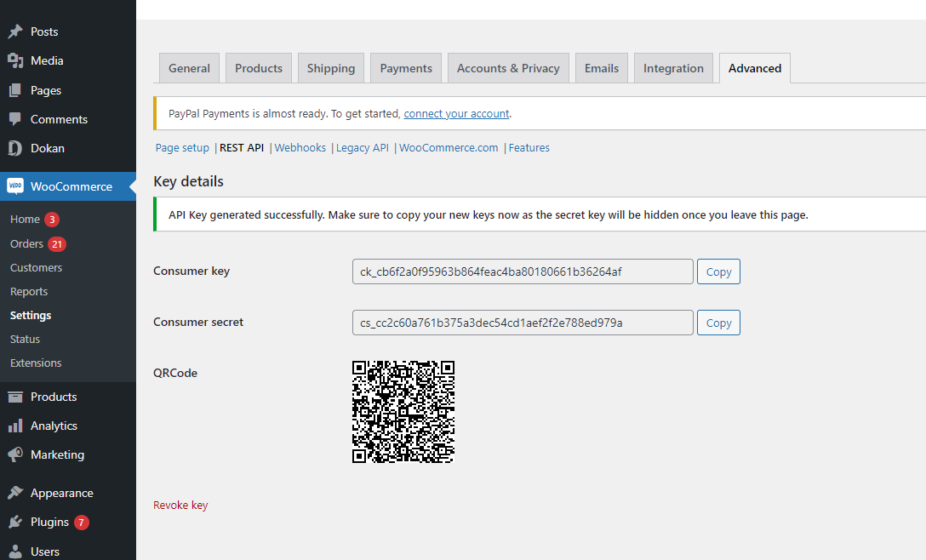926x560 pixels.
Task: Click the Plugins plug icon
Action: pos(15,523)
